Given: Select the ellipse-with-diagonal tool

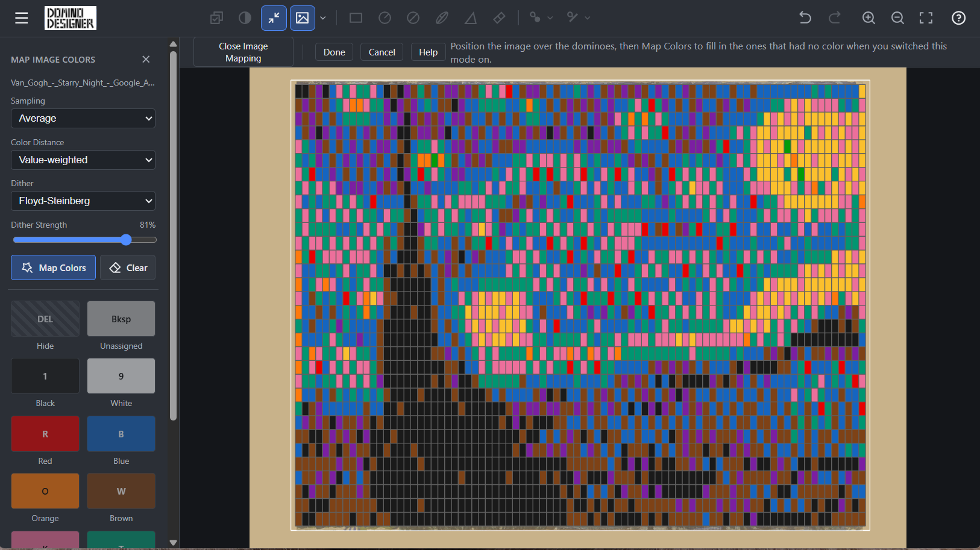Looking at the screenshot, I should click(x=442, y=18).
